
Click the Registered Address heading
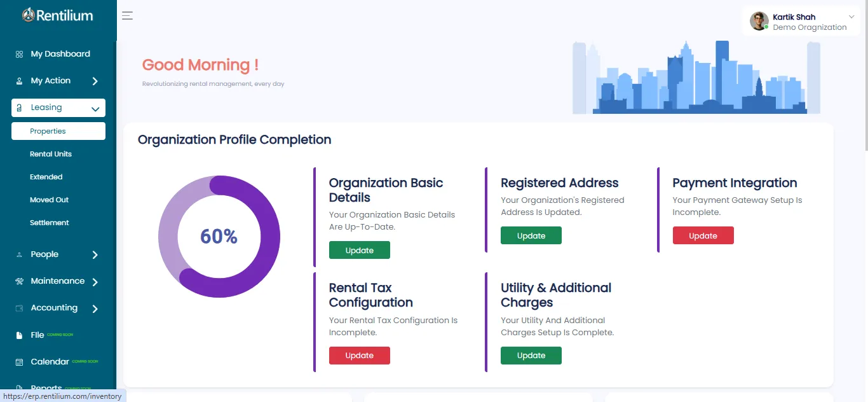(559, 183)
